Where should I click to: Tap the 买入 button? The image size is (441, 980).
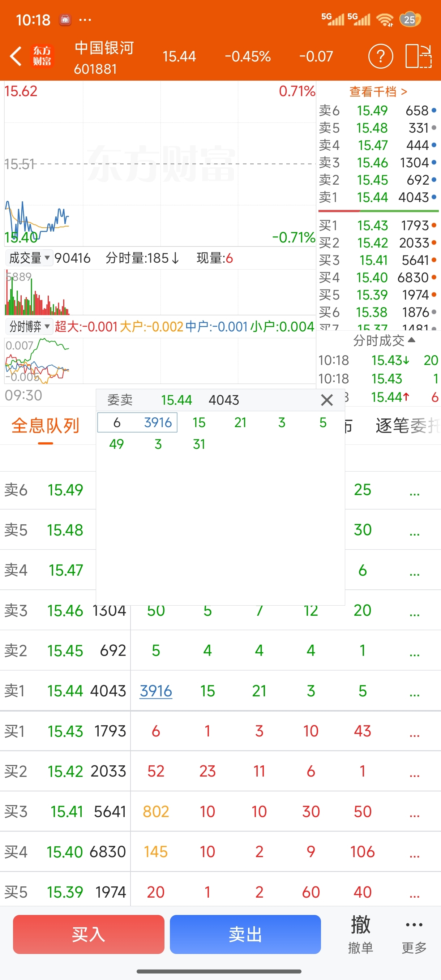(89, 934)
